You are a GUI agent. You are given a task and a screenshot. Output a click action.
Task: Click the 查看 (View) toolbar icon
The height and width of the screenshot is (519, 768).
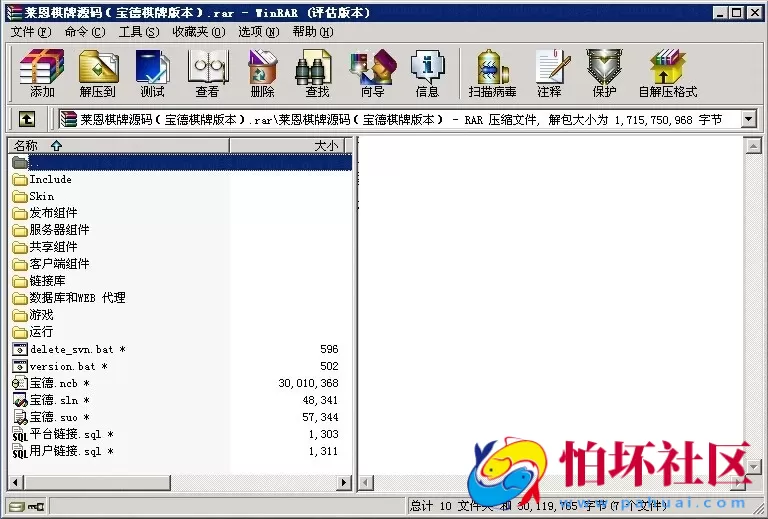[x=207, y=73]
